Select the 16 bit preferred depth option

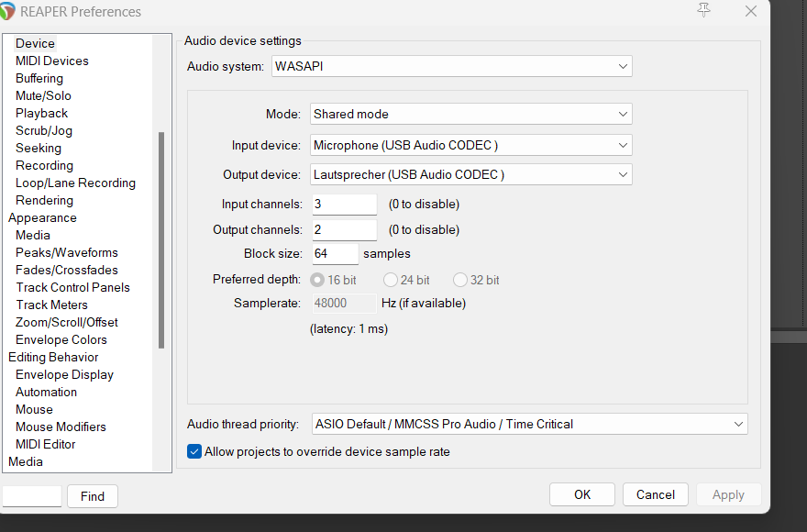[318, 280]
